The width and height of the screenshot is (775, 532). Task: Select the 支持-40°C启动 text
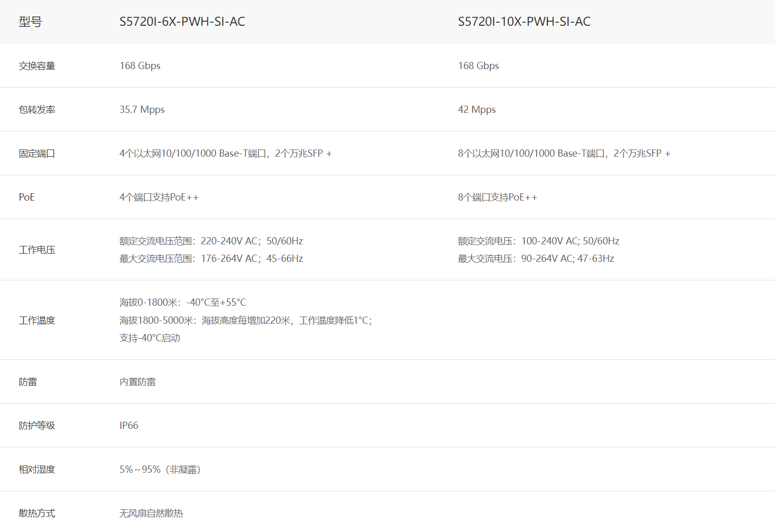[150, 338]
